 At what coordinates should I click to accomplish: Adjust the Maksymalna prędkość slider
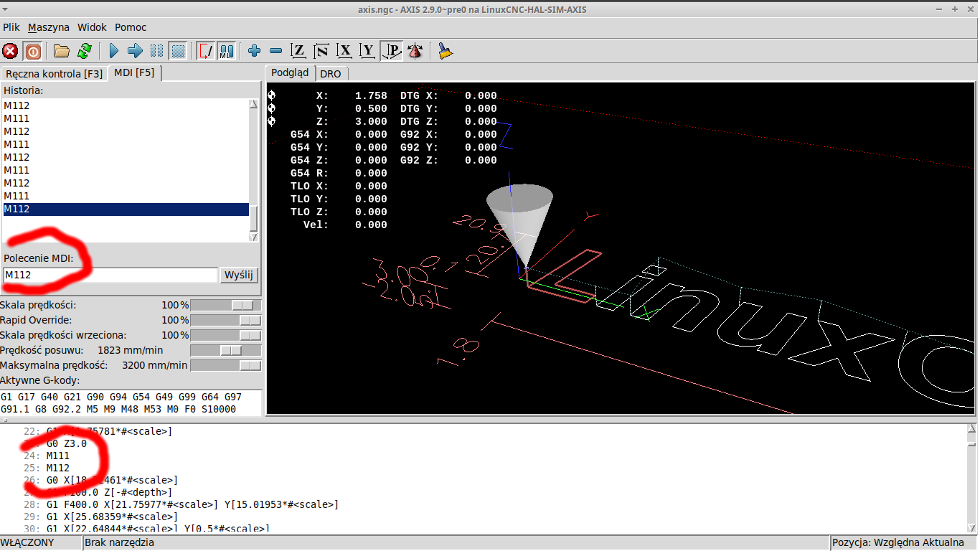pyautogui.click(x=226, y=365)
